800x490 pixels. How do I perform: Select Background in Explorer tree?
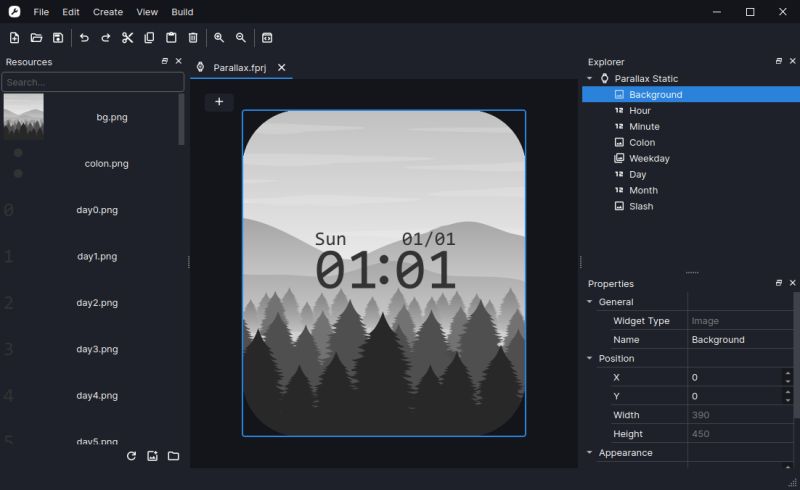click(x=691, y=94)
